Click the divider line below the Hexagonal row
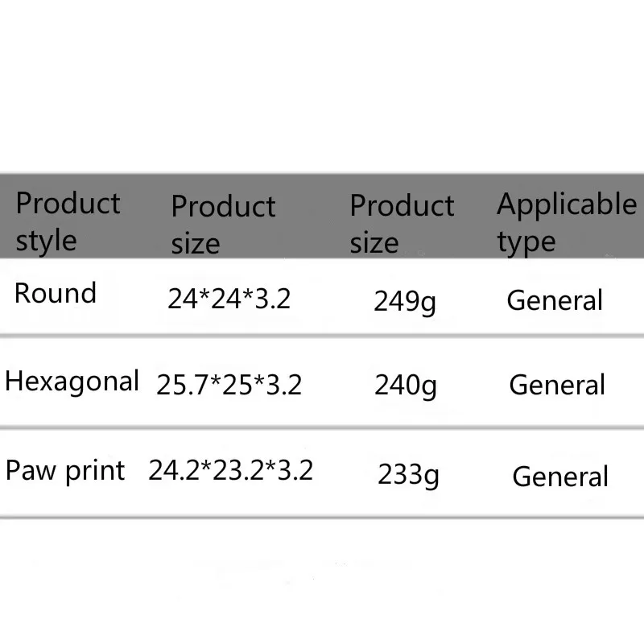 coord(322,427)
